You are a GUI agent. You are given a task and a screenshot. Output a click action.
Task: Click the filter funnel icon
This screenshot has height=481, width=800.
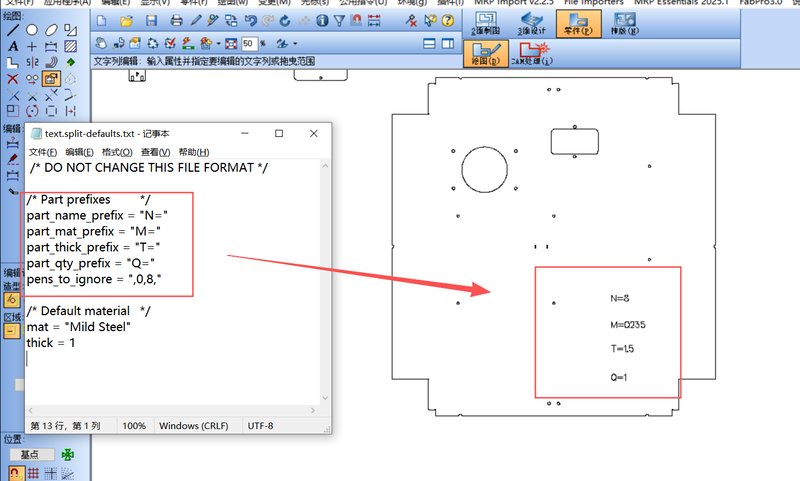coord(339,21)
